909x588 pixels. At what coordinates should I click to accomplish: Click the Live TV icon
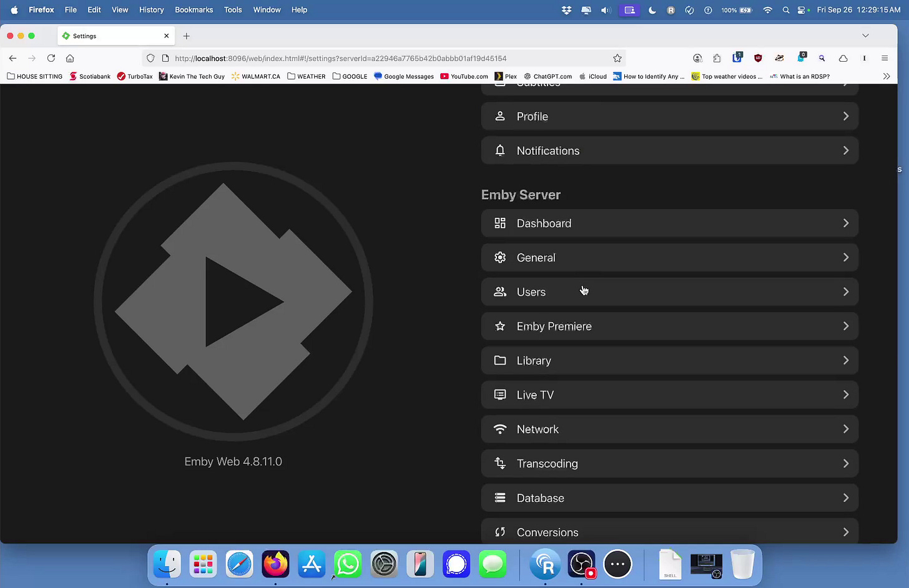point(500,395)
